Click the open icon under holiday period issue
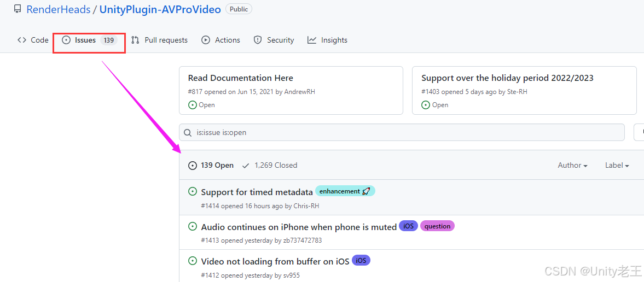Screen dimensions: 644x282 (426, 105)
